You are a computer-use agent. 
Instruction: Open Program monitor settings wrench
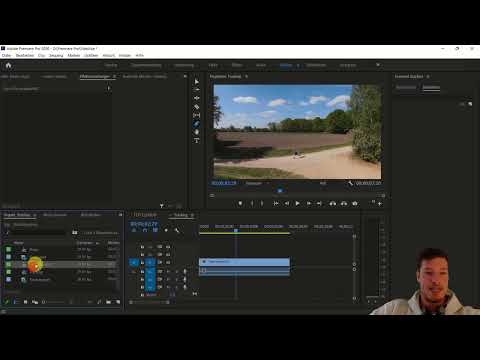pos(350,183)
